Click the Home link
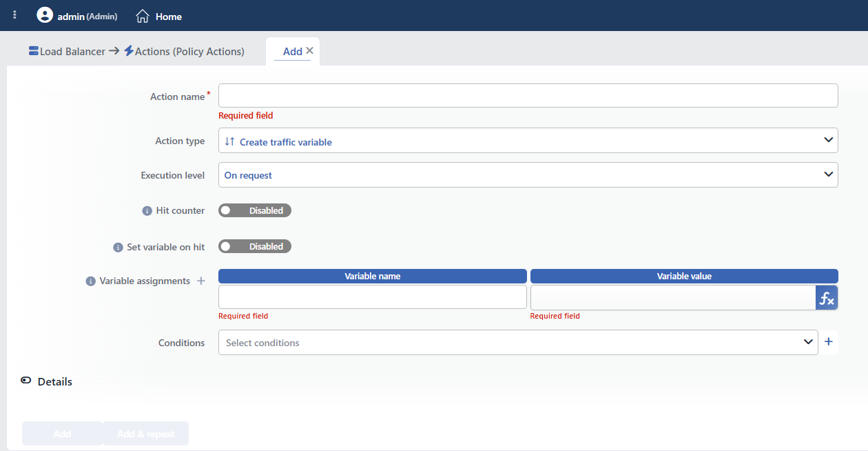The height and width of the screenshot is (451, 868). 169,16
